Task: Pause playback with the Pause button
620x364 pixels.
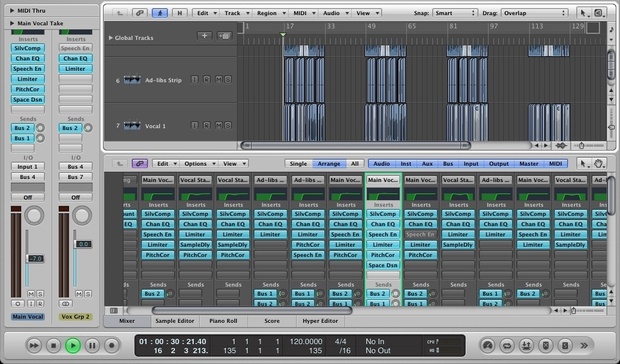Action: (92, 346)
